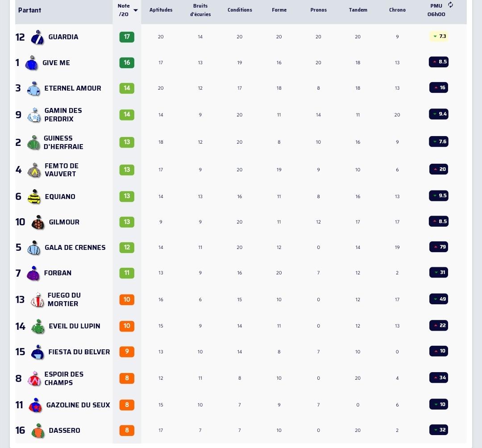Click FUEGO DU MORTIER's red striped silk
Screen dimensions: 482x448
click(37, 299)
